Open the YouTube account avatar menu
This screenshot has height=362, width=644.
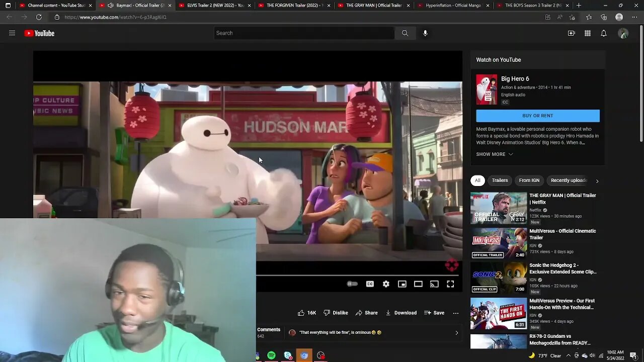[623, 33]
